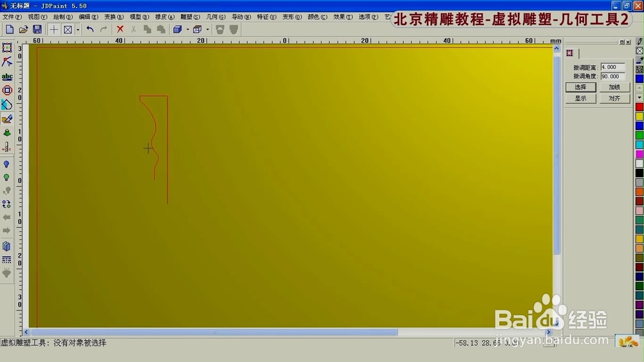Click the blue lightbulb icon

(x=6, y=164)
